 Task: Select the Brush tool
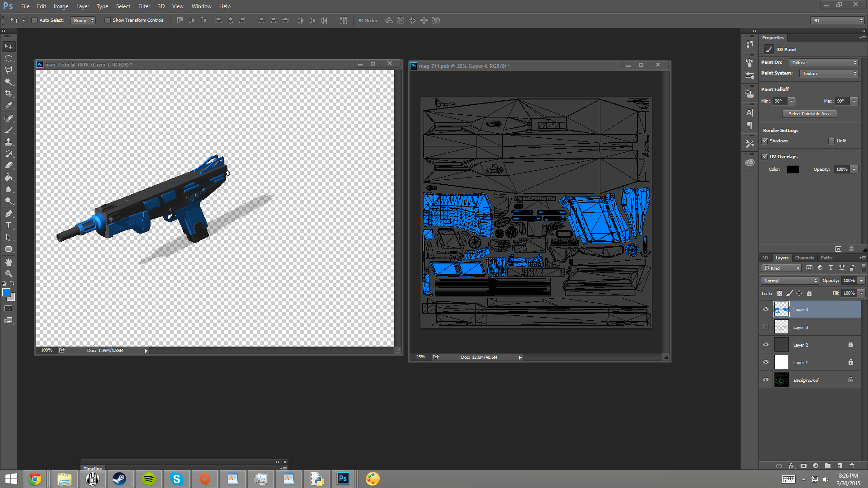click(x=9, y=130)
